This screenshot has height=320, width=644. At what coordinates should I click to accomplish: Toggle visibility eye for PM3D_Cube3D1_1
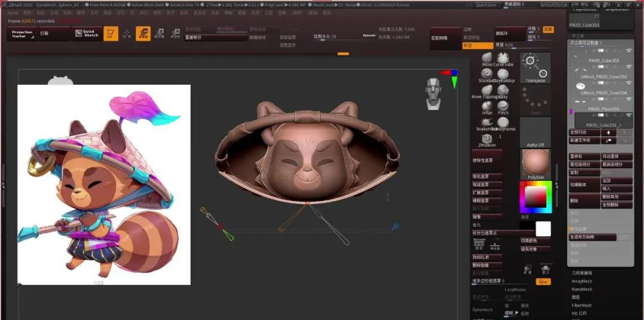pos(629,115)
